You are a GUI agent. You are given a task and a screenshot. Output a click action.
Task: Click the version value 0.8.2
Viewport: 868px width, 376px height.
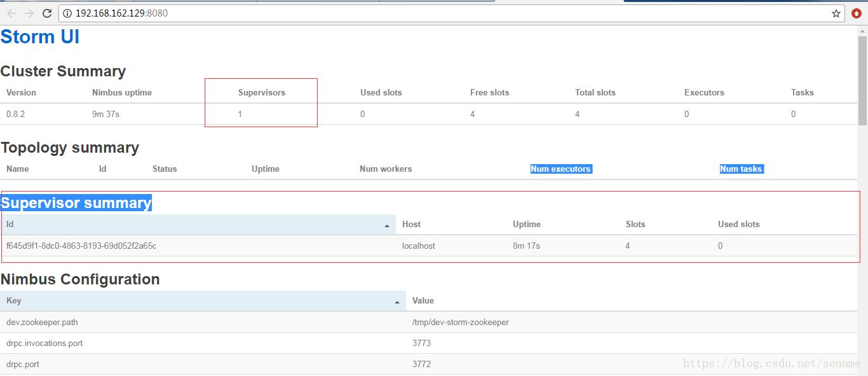[14, 115]
